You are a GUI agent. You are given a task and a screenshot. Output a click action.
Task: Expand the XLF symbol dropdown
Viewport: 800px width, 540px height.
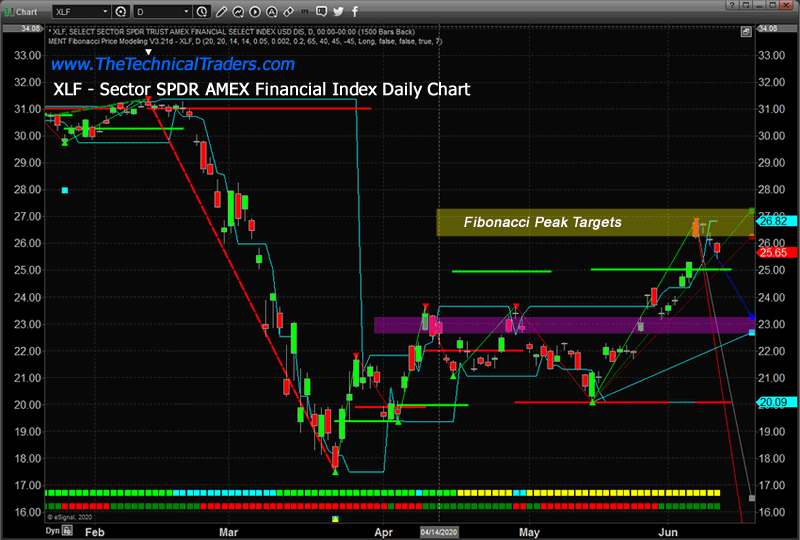point(105,12)
